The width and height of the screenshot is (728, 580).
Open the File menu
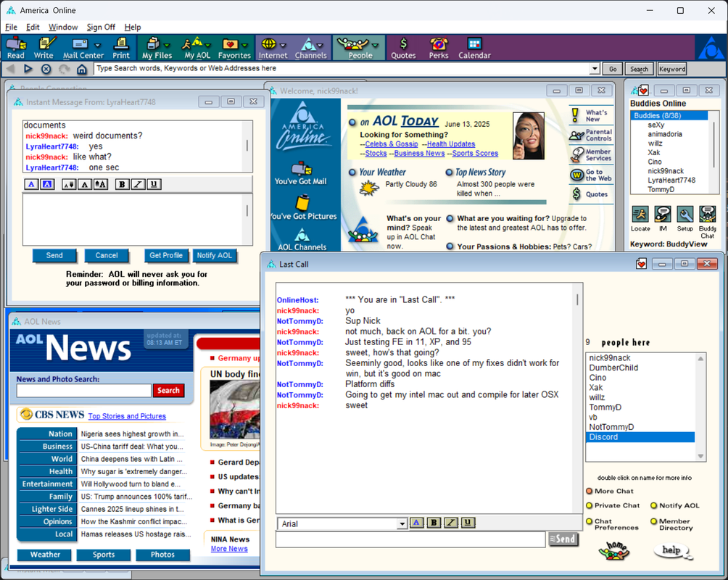pyautogui.click(x=11, y=27)
